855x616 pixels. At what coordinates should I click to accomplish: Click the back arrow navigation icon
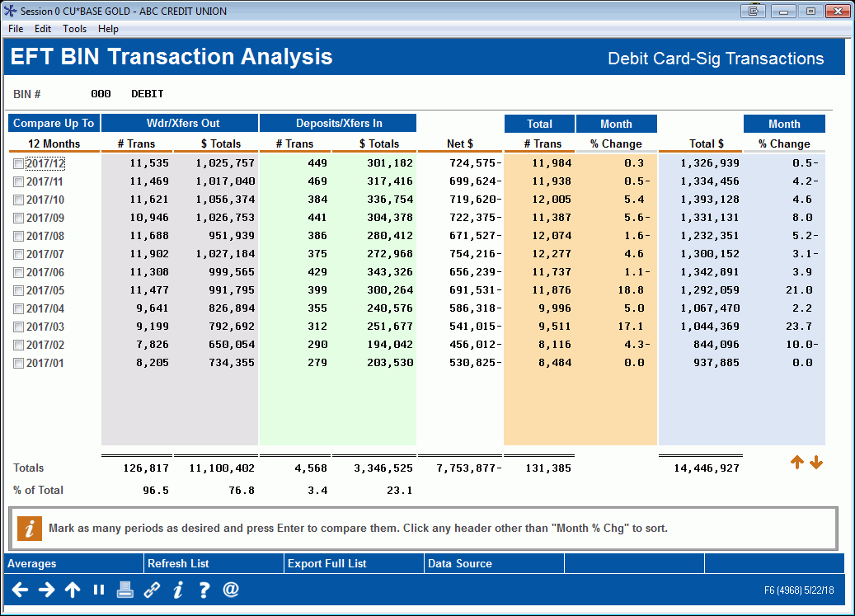click(21, 590)
